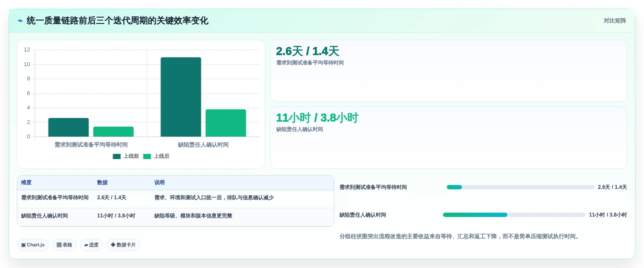Image resolution: width=644 pixels, height=268 pixels.
Task: Click progress label 缺陷责任人确认时间
Action: (x=363, y=215)
